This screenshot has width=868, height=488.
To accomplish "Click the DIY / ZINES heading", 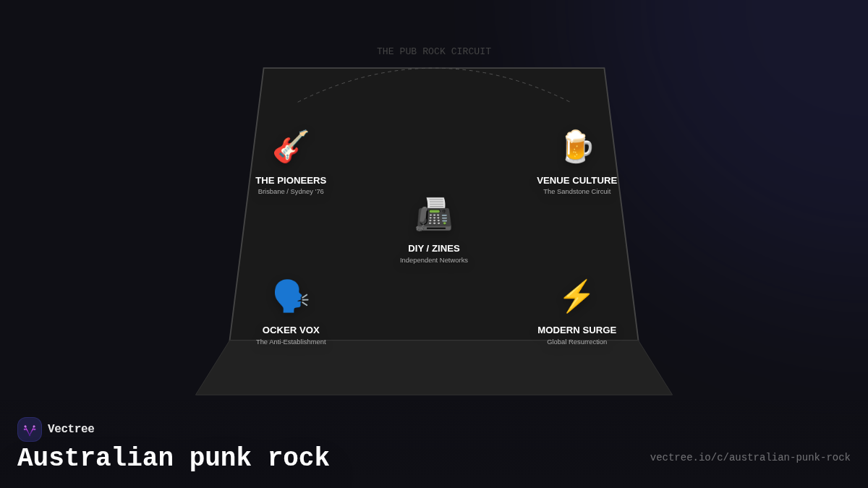I will coord(434,248).
